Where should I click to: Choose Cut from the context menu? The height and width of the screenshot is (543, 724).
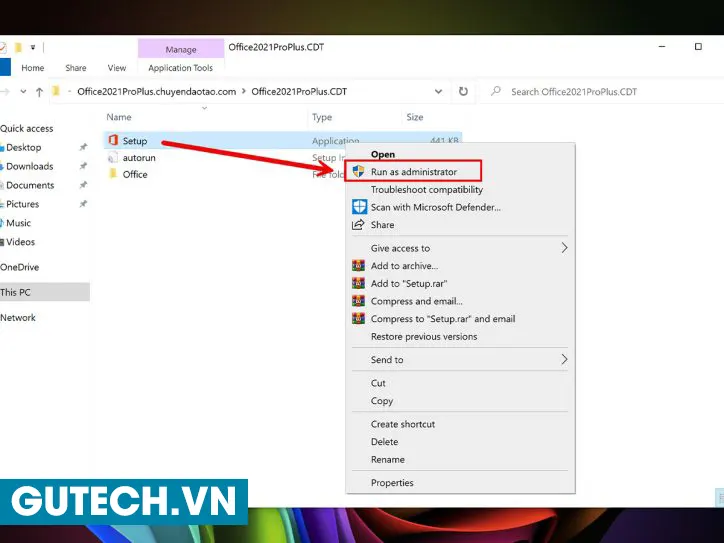378,383
